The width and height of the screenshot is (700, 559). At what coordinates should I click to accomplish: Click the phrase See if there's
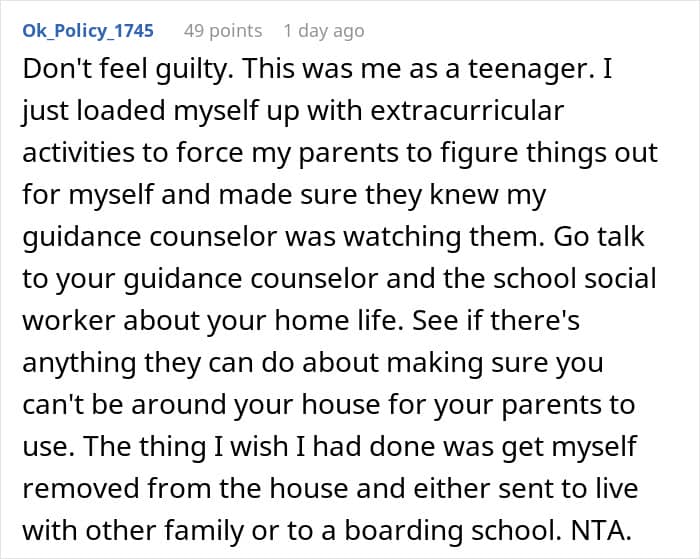coord(496,321)
